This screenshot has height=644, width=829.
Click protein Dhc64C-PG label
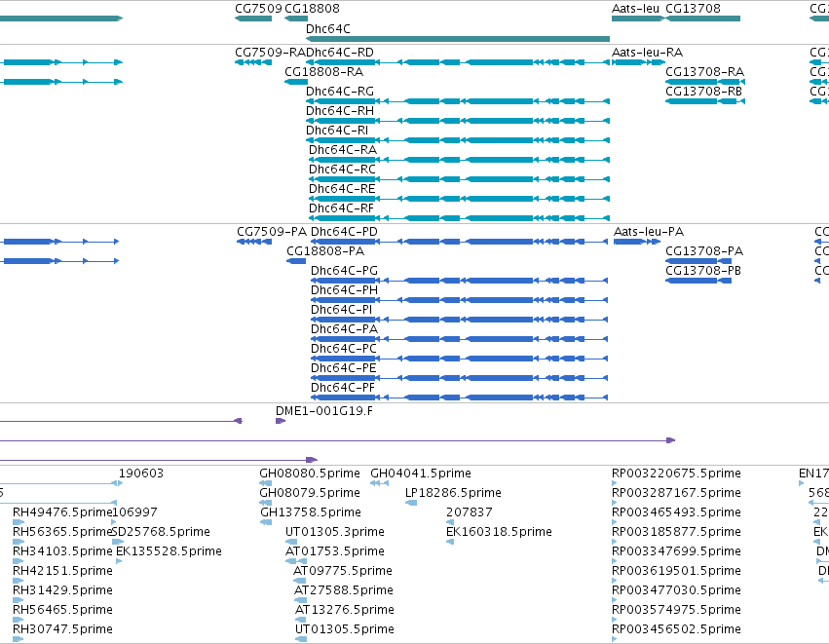tap(344, 271)
